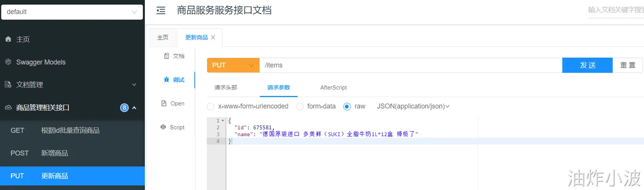The width and height of the screenshot is (644, 190).
Task: Select PUT 更新商品 endpoint
Action: coord(72,176)
